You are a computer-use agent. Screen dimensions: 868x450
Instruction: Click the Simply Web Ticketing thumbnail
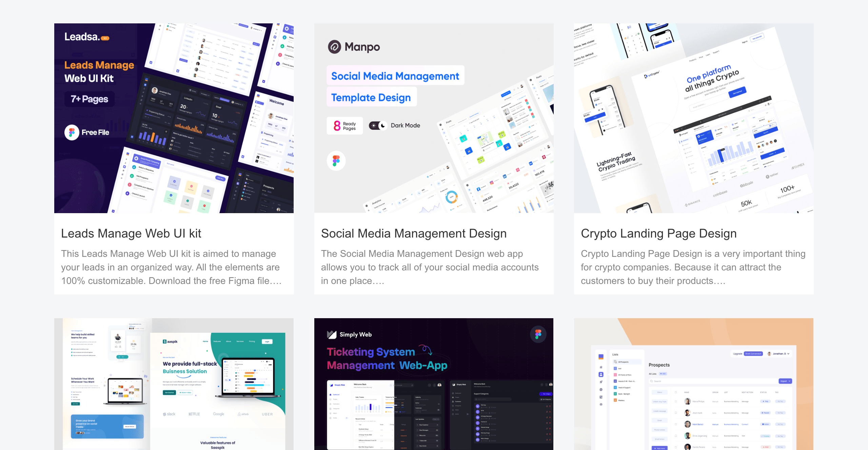pyautogui.click(x=434, y=384)
